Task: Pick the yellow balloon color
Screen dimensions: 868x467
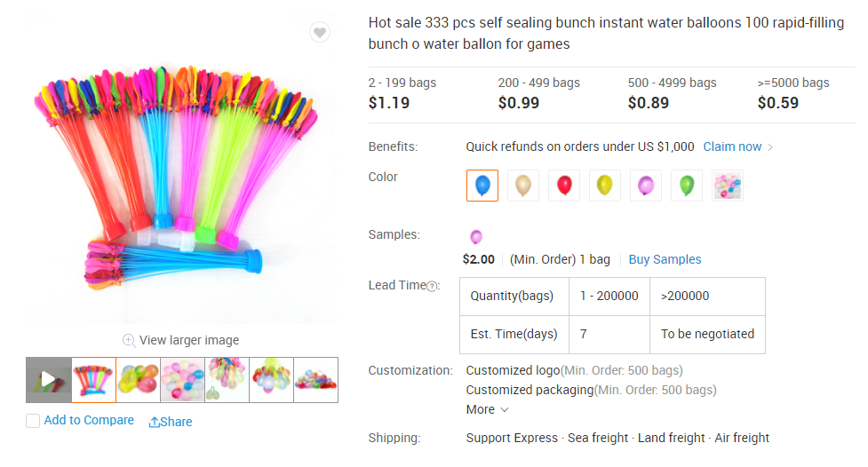Action: pyautogui.click(x=605, y=186)
